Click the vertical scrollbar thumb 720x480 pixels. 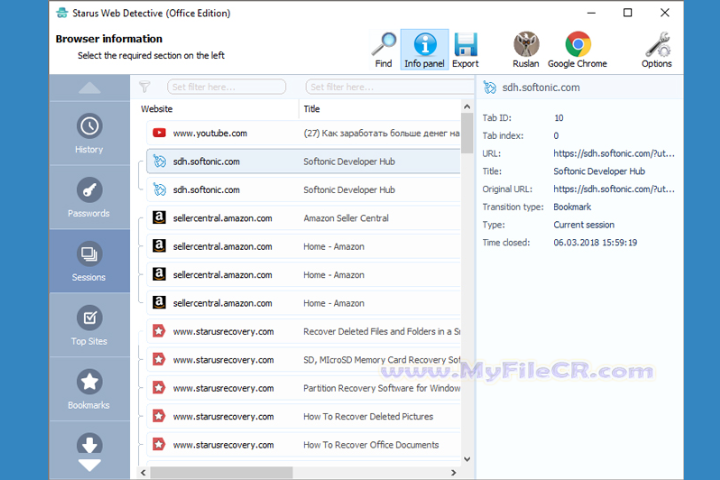[467, 133]
